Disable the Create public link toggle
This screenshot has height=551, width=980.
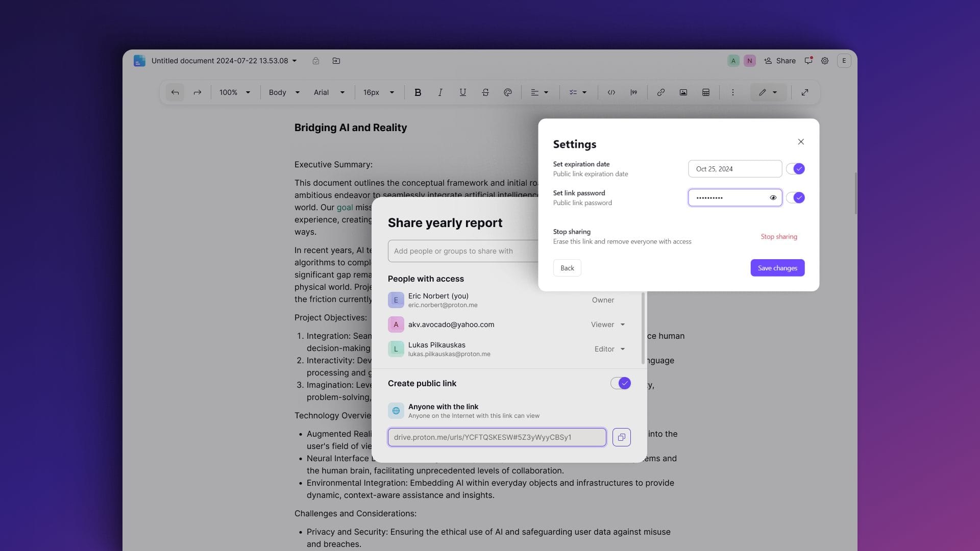pos(620,383)
